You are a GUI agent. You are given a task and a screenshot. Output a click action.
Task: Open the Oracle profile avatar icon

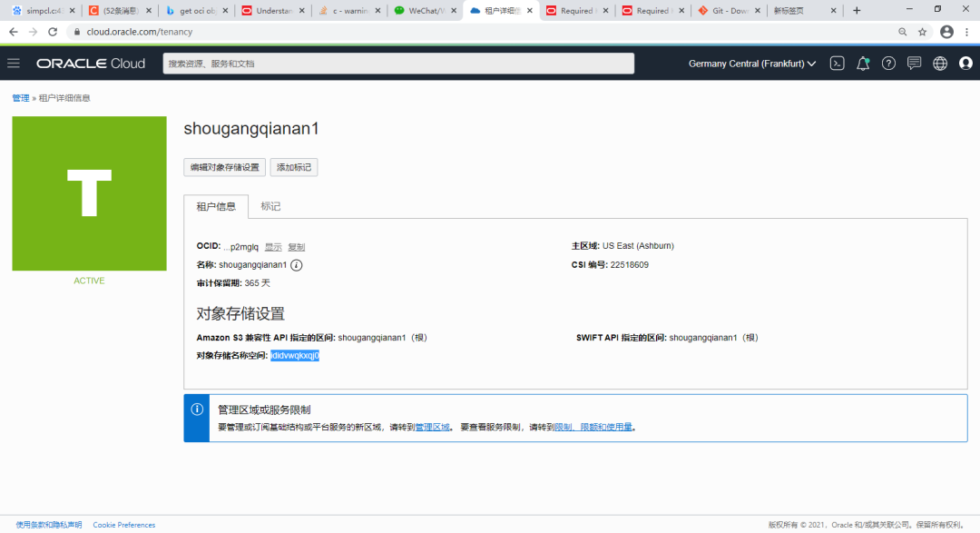click(x=965, y=64)
